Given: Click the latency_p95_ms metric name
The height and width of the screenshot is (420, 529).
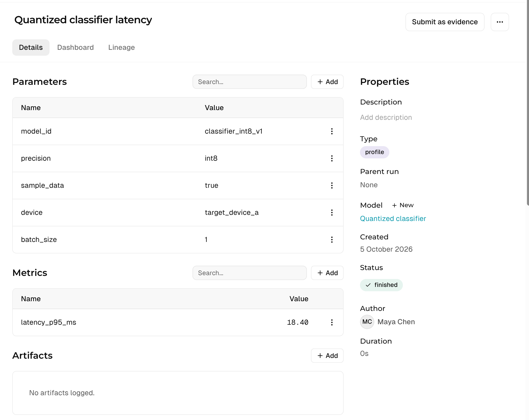Looking at the screenshot, I should pos(49,322).
